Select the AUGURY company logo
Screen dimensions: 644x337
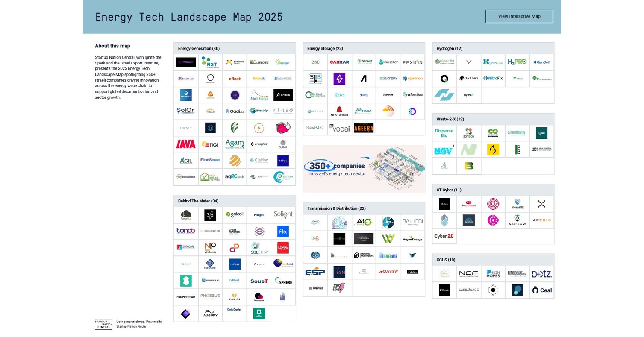click(x=210, y=314)
